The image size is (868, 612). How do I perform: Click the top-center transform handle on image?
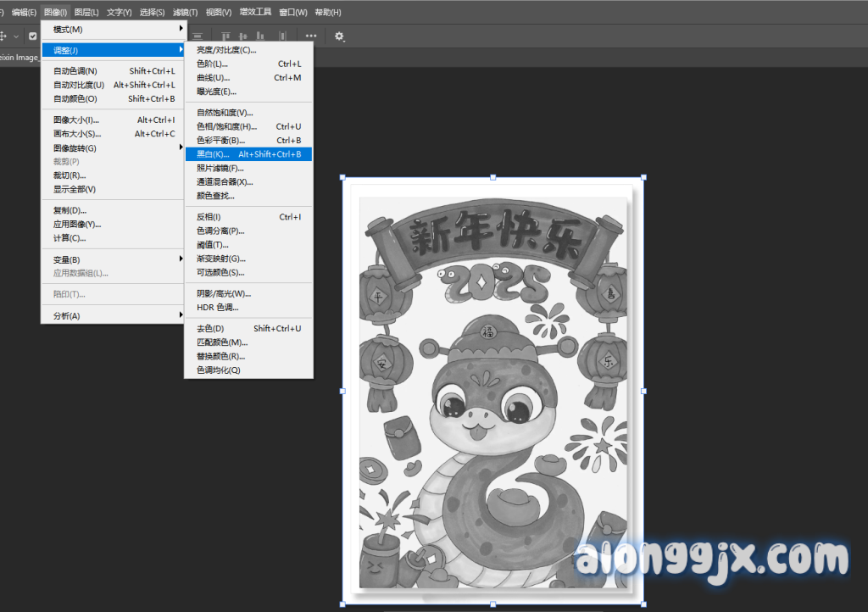click(493, 177)
